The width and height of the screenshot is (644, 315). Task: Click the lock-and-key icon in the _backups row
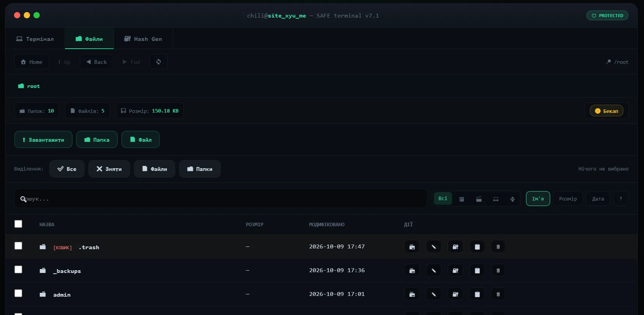pos(456,271)
